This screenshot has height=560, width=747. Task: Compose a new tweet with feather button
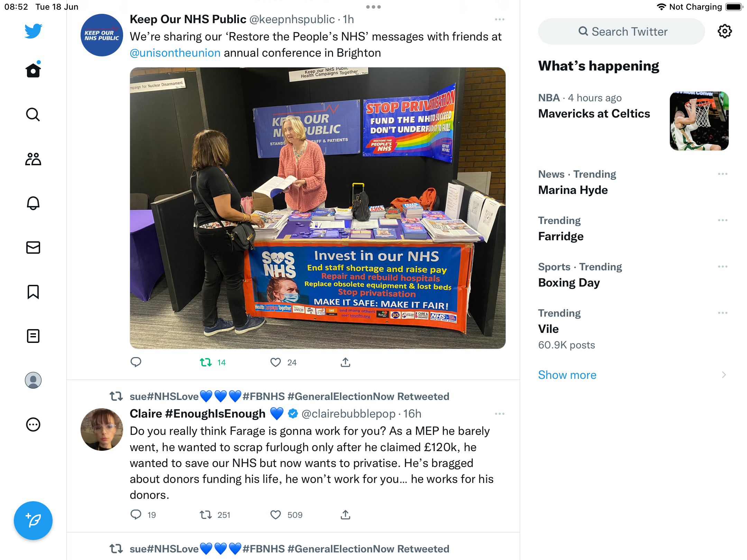[x=33, y=520]
